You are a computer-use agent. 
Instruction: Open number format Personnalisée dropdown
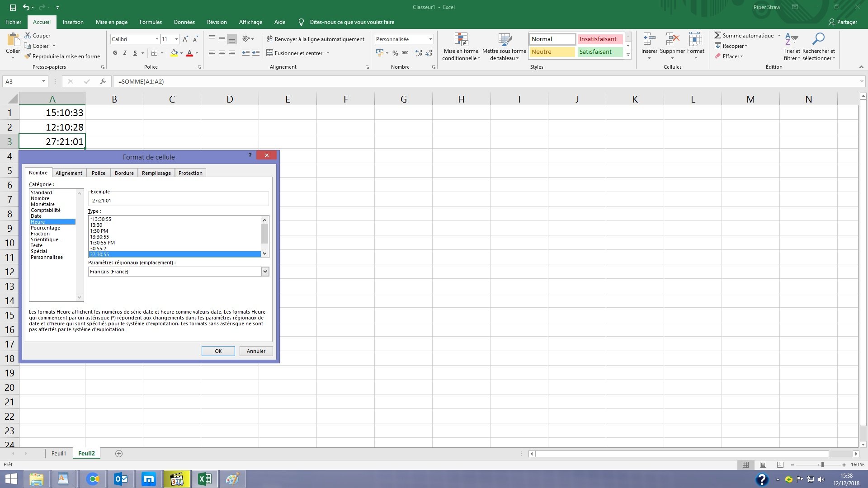(x=430, y=39)
